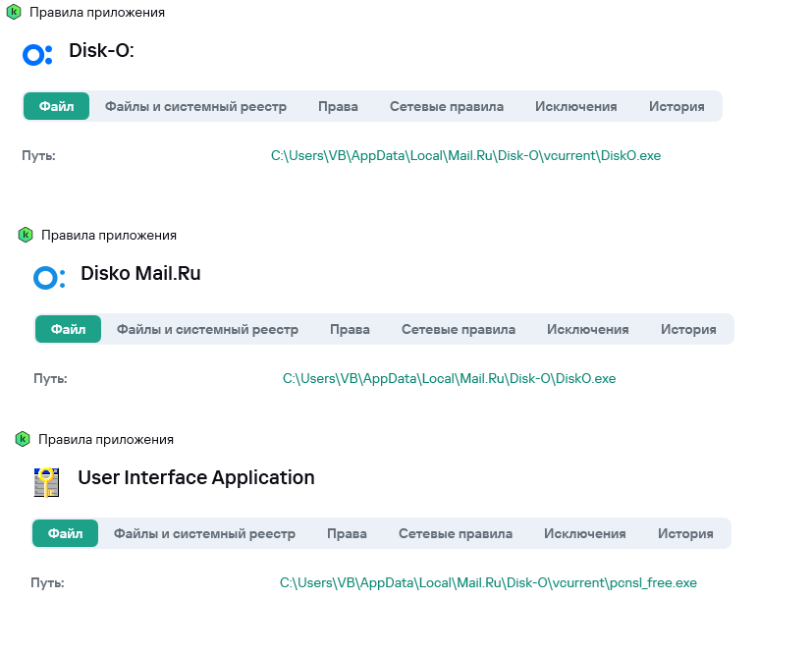Select Исключения tab under Disko Mail.Ru
812x656 pixels.
[587, 330]
